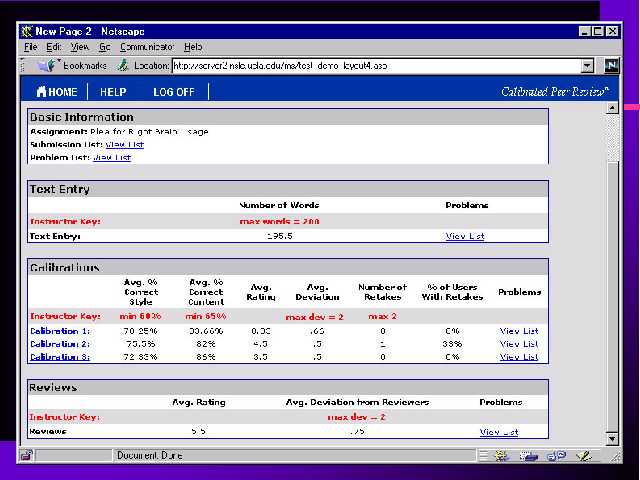640x480 pixels.
Task: Click the Bookmarks icon in location toolbar
Action: [x=46, y=65]
